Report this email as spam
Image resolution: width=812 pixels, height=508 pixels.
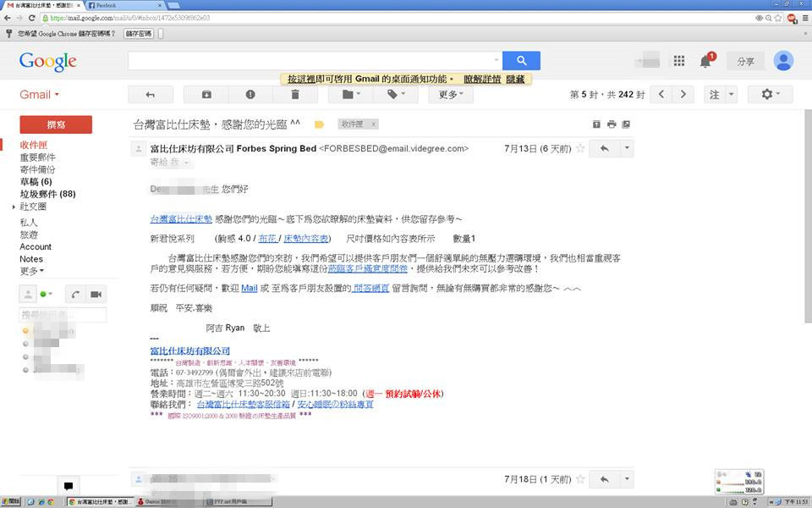(x=250, y=94)
